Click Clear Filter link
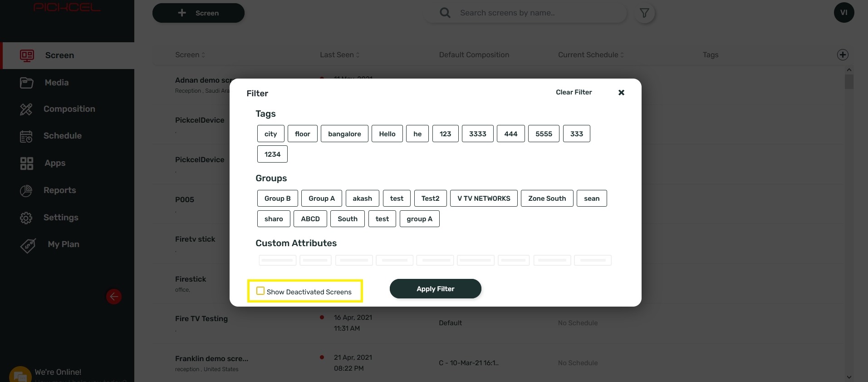The image size is (868, 382). [x=574, y=92]
